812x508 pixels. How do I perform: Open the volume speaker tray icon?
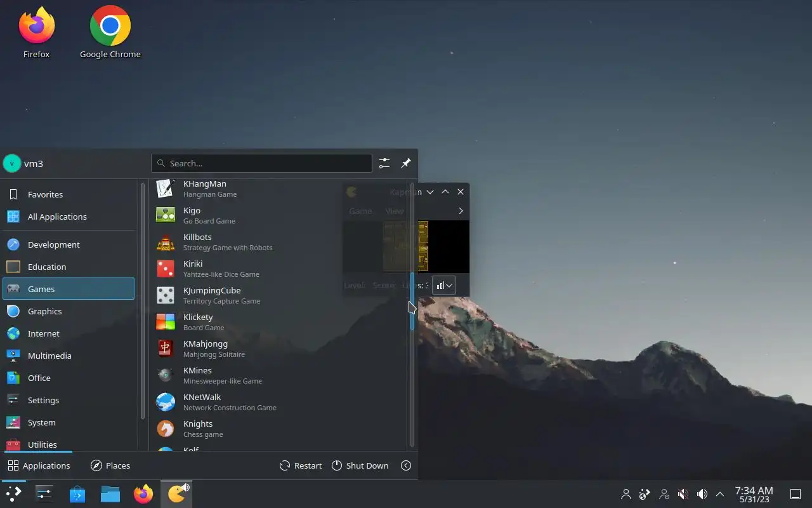pyautogui.click(x=702, y=494)
